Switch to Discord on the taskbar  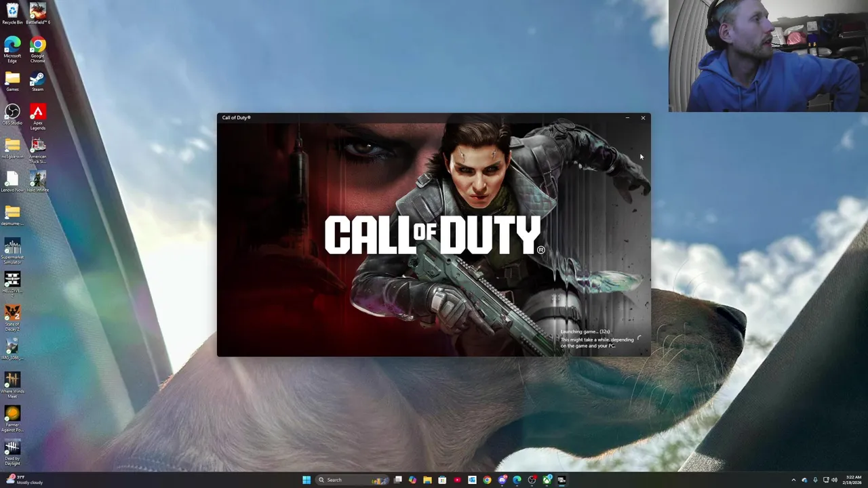(x=502, y=480)
